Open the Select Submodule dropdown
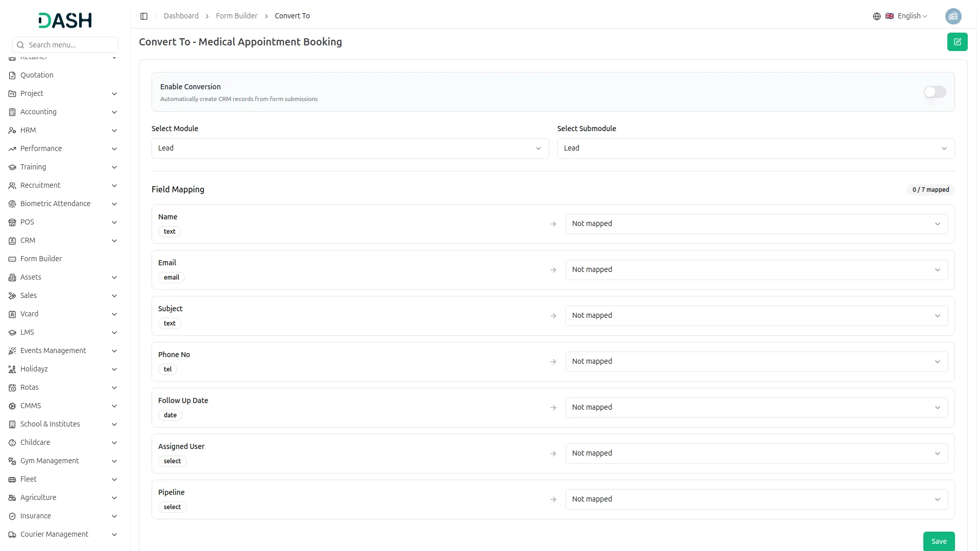 (x=756, y=148)
